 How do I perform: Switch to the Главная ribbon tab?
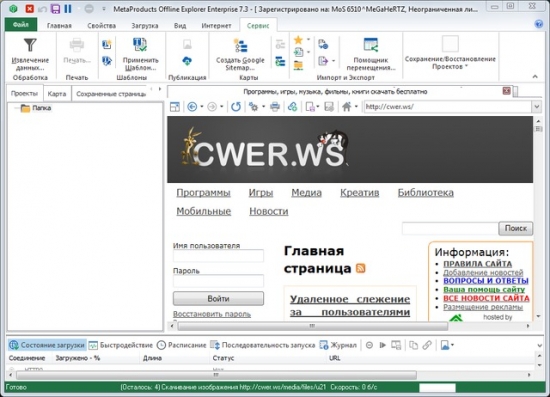coord(59,26)
